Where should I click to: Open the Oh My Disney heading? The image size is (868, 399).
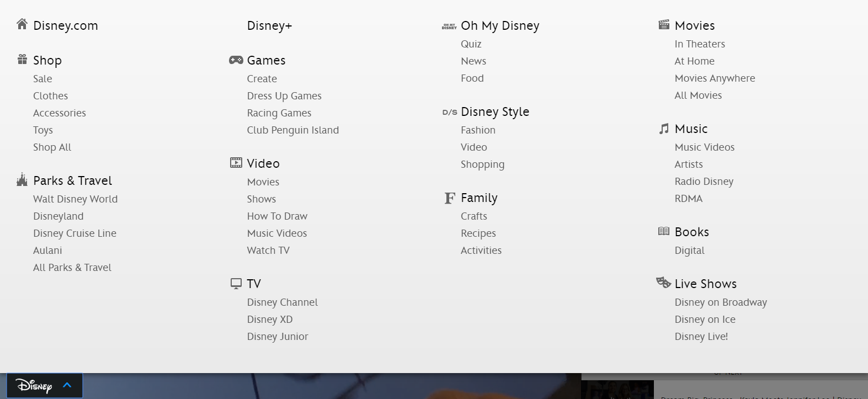tap(500, 26)
